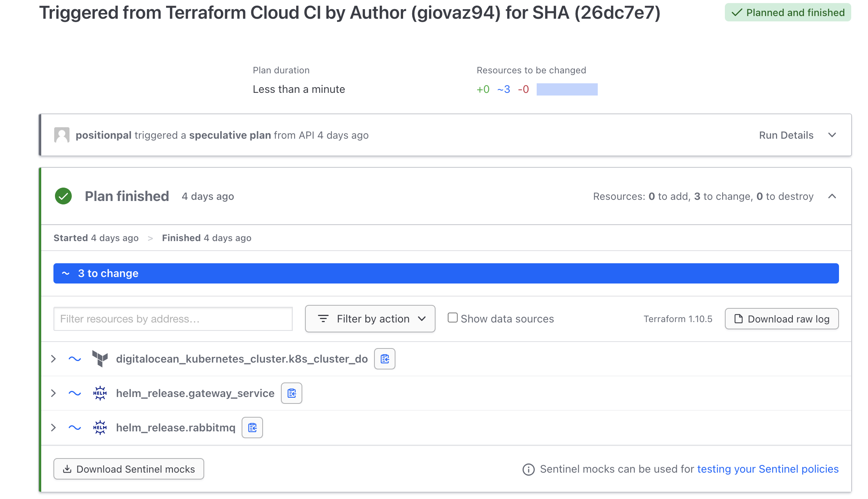
Task: Click +0 added resources count
Action: pos(483,89)
